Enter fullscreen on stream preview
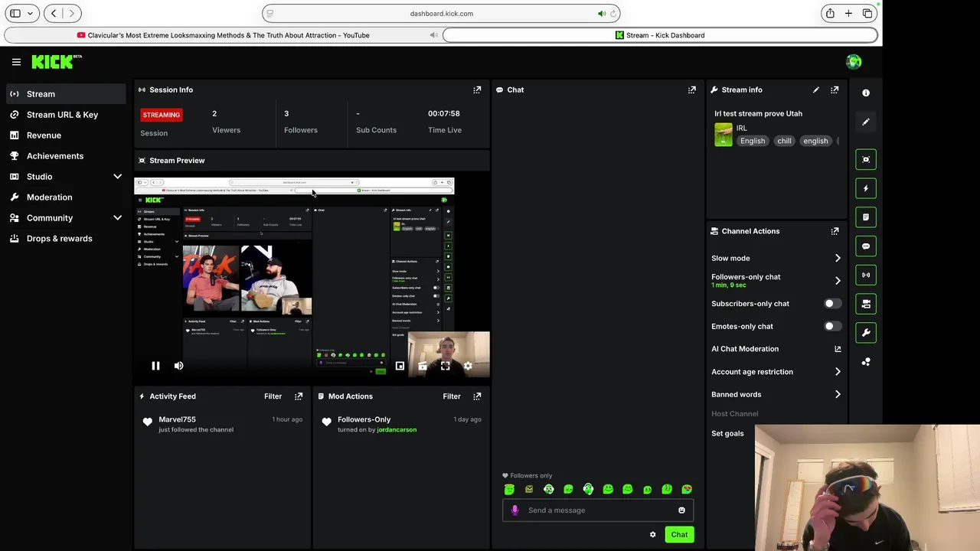 pyautogui.click(x=445, y=366)
